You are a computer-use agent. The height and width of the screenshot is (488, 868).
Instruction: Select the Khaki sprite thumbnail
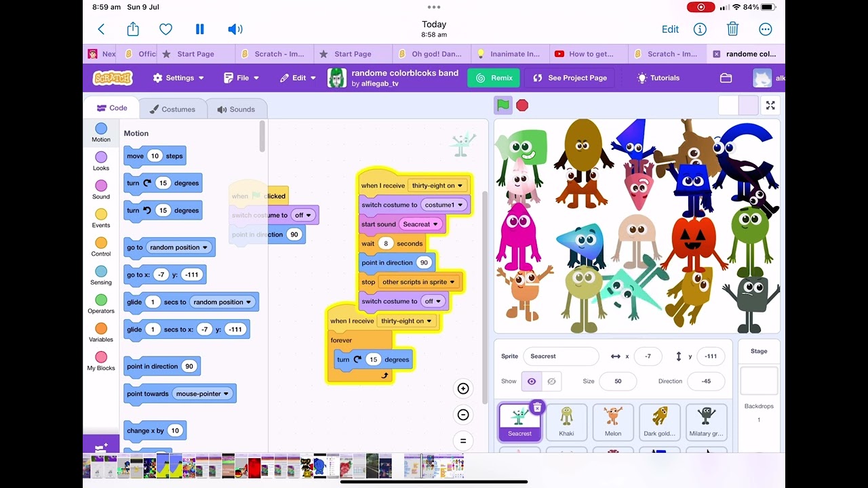566,422
